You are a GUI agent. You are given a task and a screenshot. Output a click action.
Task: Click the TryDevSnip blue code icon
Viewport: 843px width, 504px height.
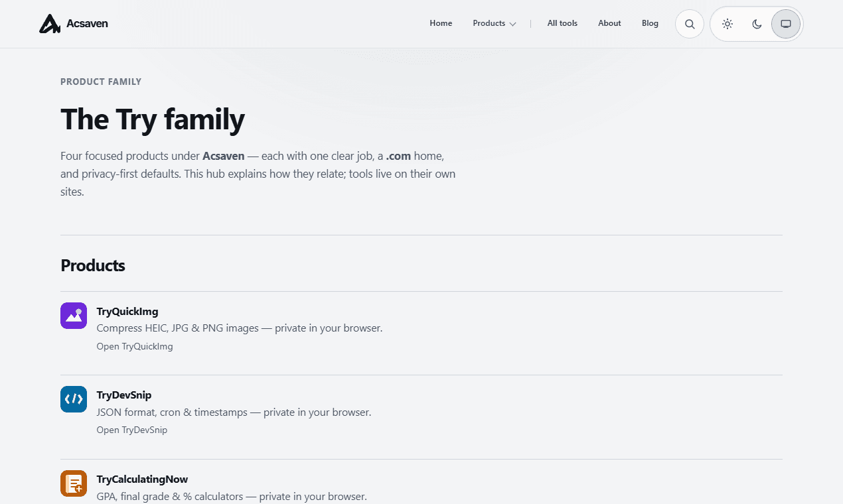(x=74, y=399)
